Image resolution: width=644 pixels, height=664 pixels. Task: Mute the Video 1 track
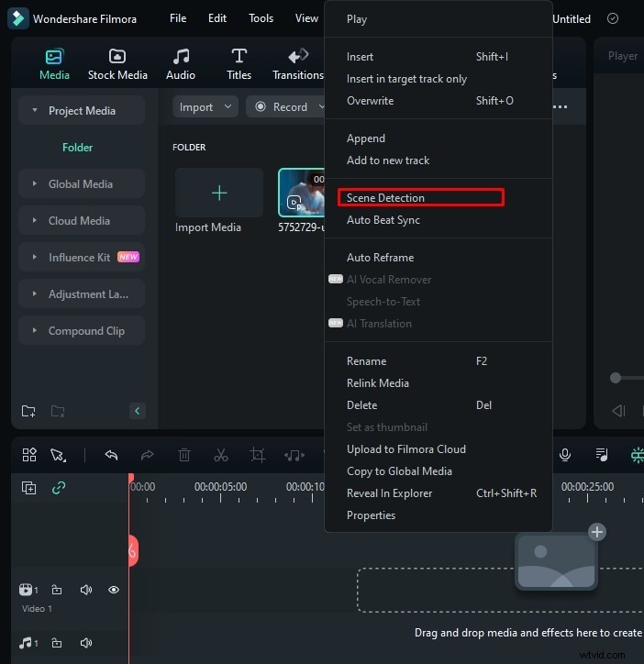[86, 590]
